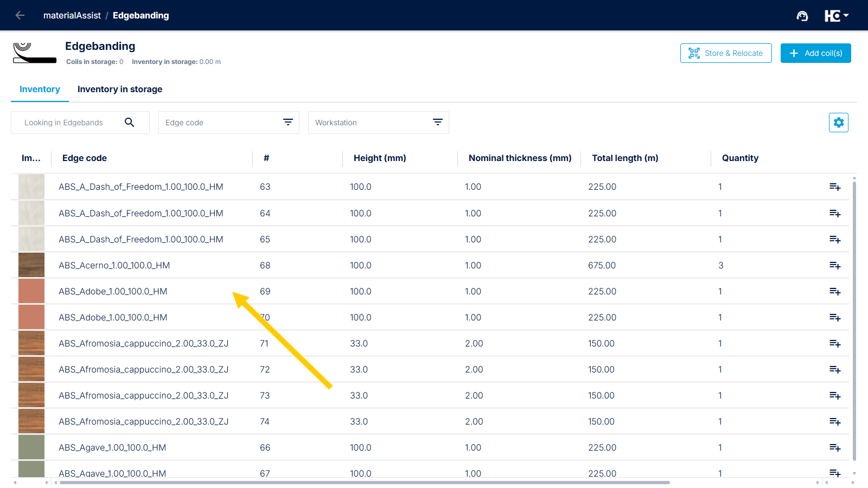Click the ABS_Agave row 66 thumbnail
868x488 pixels.
tap(31, 447)
